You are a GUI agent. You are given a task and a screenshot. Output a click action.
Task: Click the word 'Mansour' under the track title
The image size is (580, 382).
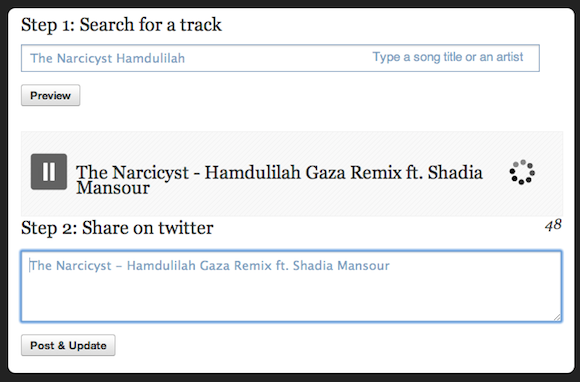(x=113, y=187)
